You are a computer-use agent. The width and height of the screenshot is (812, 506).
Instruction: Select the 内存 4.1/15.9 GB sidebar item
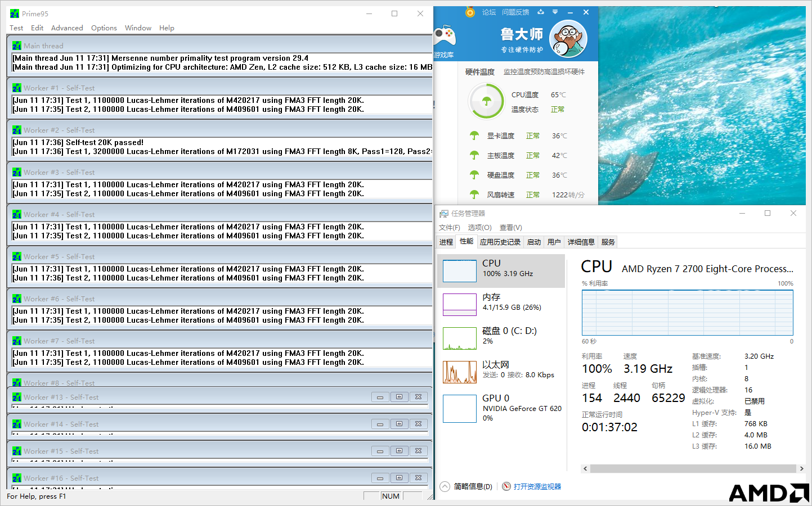point(501,305)
